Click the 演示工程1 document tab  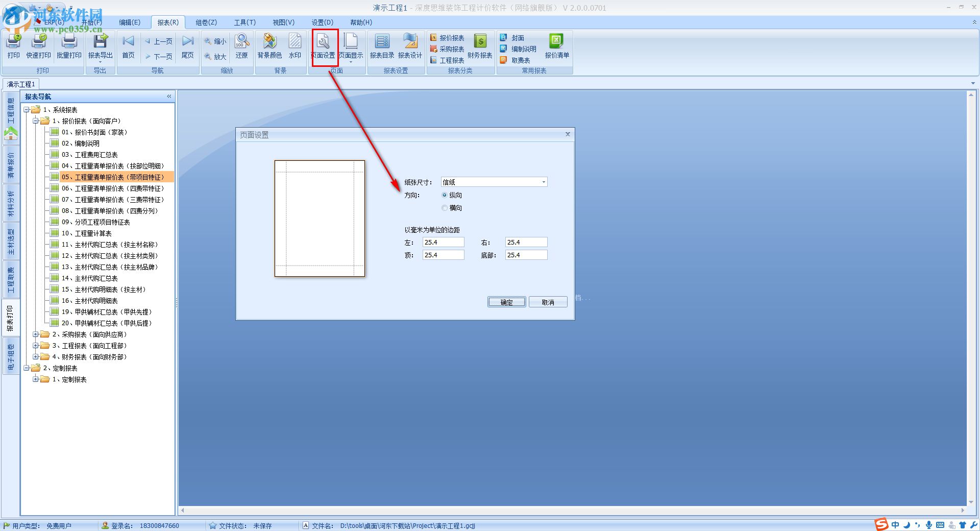pos(21,84)
